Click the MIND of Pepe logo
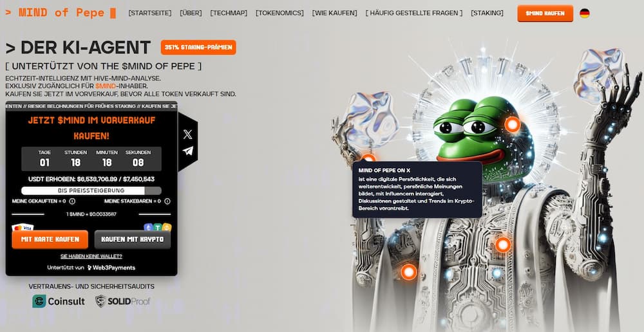 [61, 13]
